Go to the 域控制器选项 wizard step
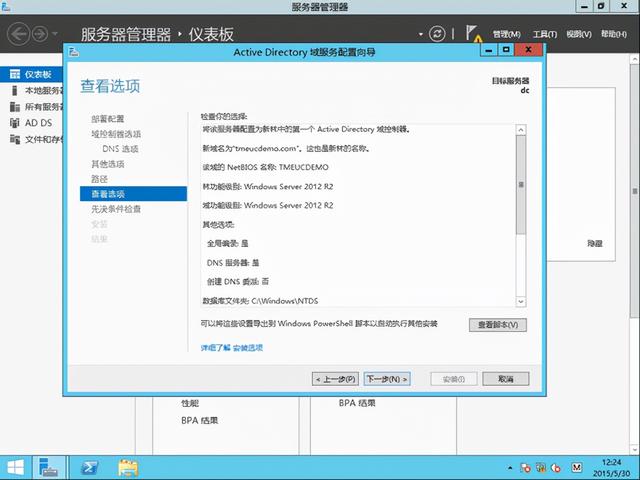The width and height of the screenshot is (640, 480). tap(116, 134)
